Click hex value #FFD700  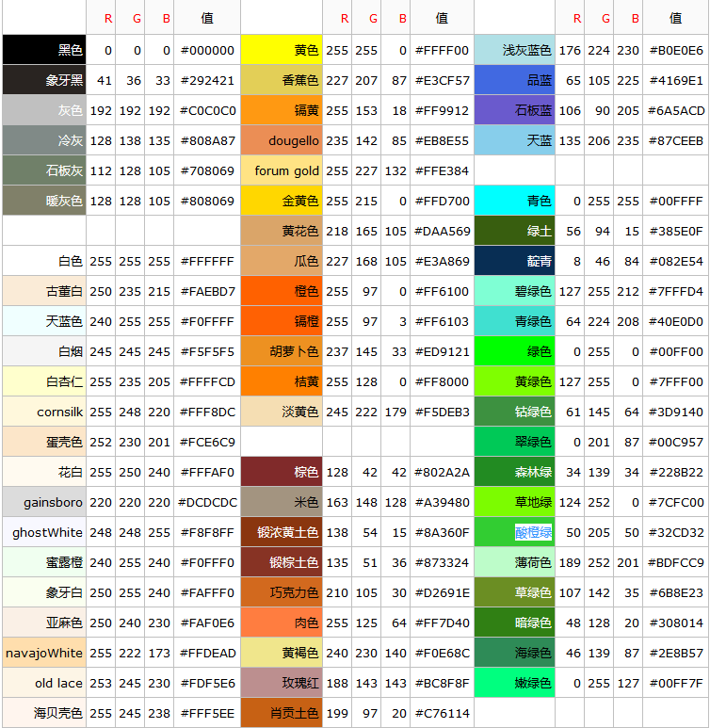(x=442, y=201)
